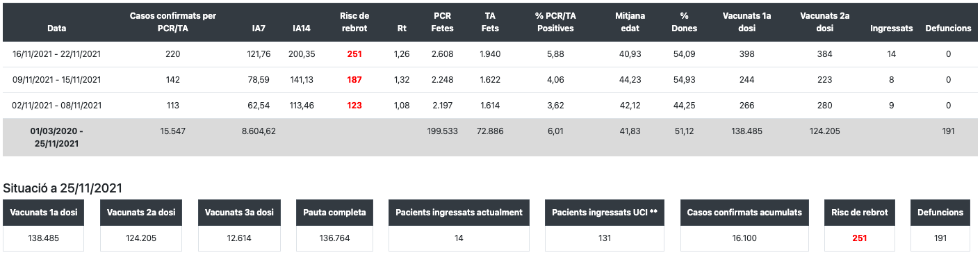
Task: Click the Vacunats 1a dosi summary card
Action: click(x=44, y=226)
